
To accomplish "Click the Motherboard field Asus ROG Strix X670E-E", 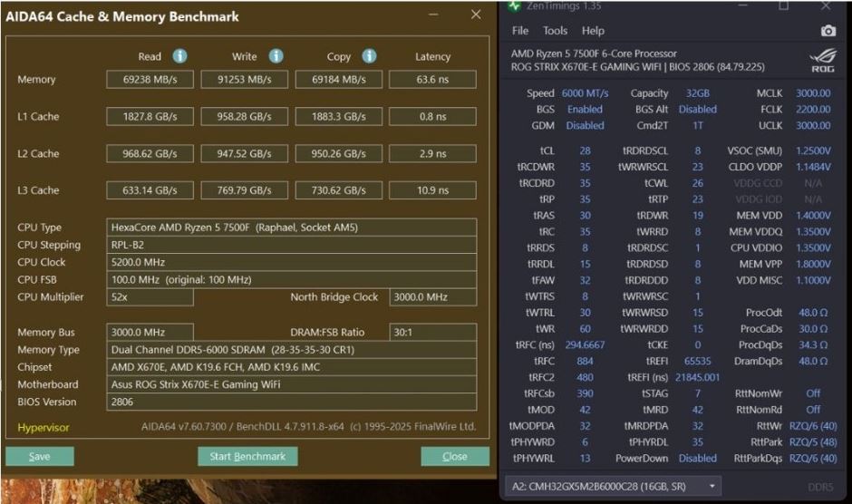I will (x=292, y=384).
